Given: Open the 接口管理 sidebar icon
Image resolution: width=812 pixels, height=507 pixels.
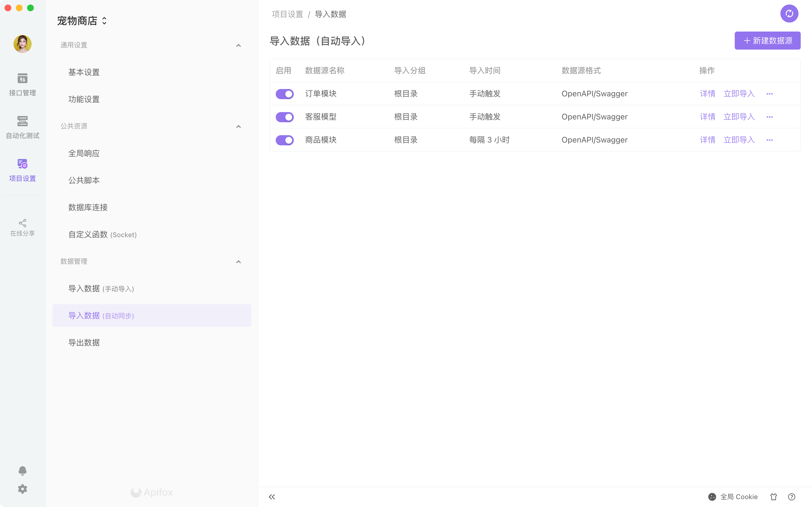Looking at the screenshot, I should pos(23,84).
